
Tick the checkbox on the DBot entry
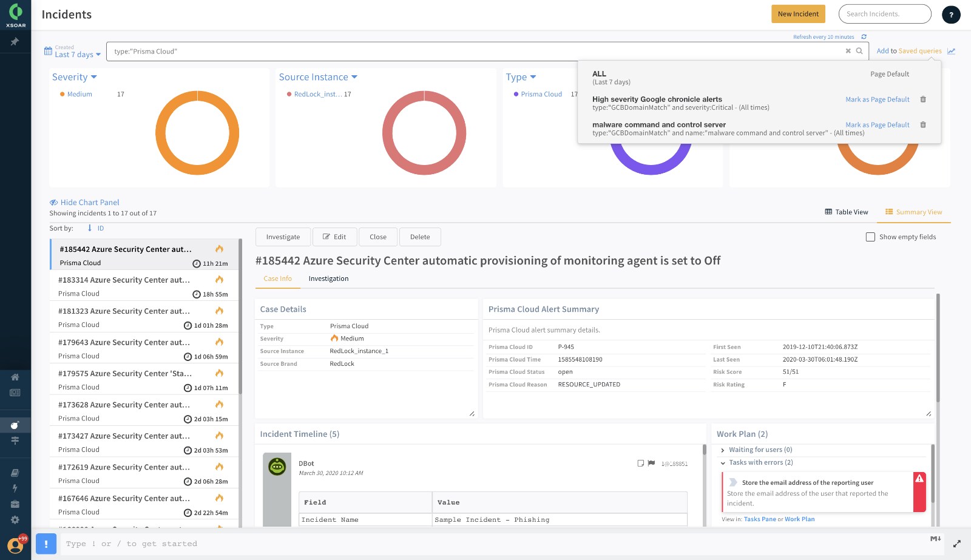coord(640,464)
